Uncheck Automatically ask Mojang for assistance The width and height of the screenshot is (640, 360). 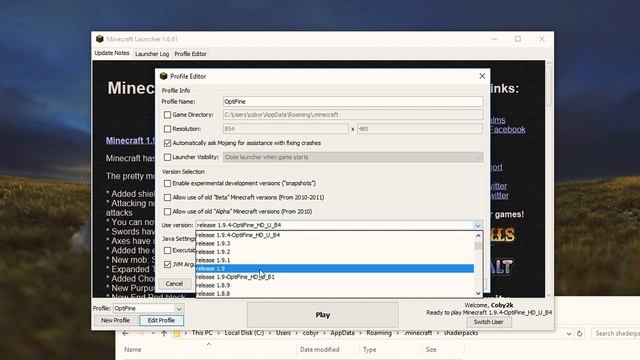[x=167, y=143]
